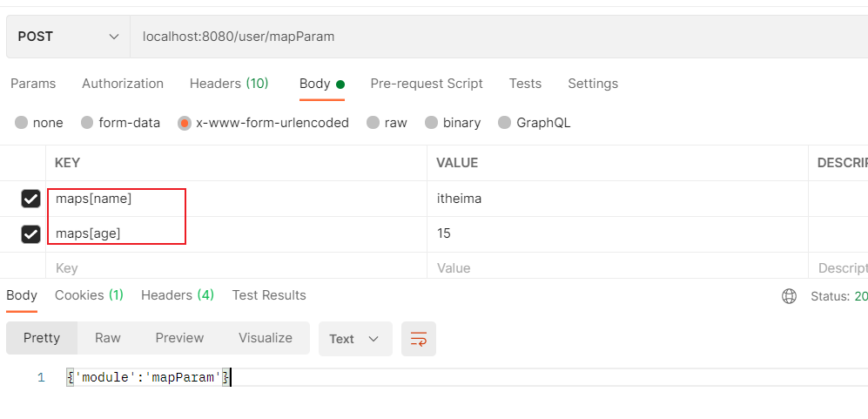Image resolution: width=868 pixels, height=419 pixels.
Task: Click the globe network icon near Status
Action: 789,296
